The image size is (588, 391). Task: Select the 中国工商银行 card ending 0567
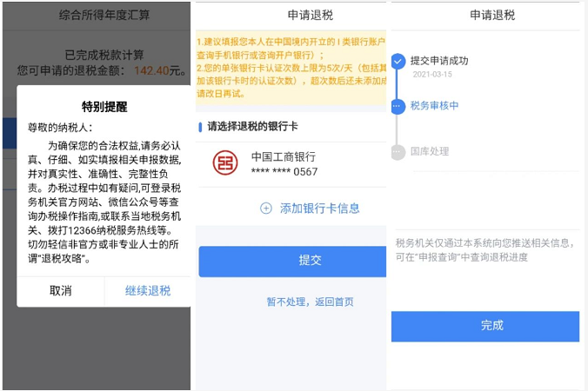tap(291, 164)
